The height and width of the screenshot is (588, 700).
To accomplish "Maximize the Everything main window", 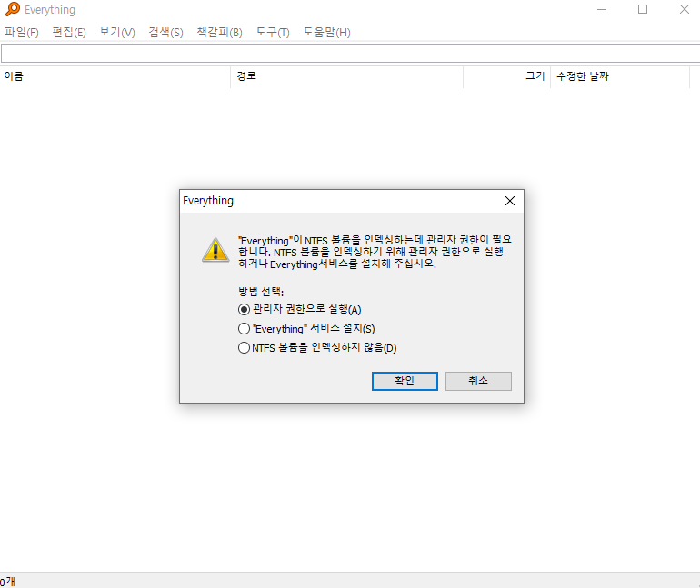I will pos(643,9).
